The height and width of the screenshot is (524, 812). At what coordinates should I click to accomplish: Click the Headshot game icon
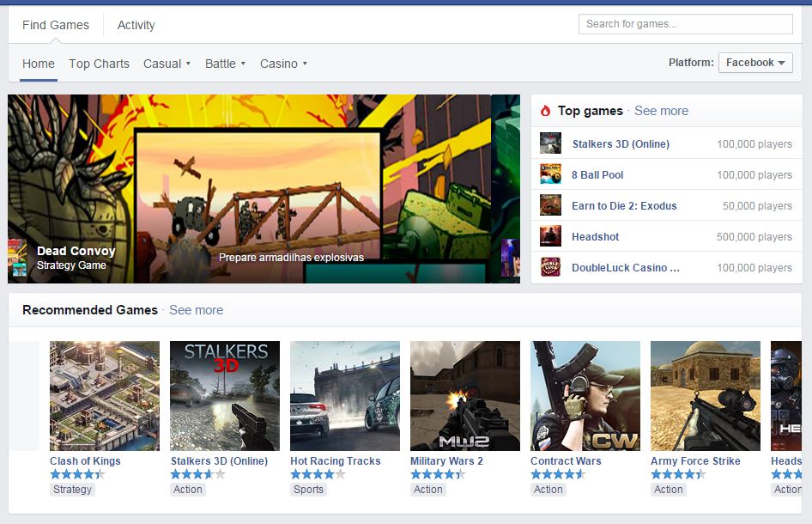[x=550, y=237]
